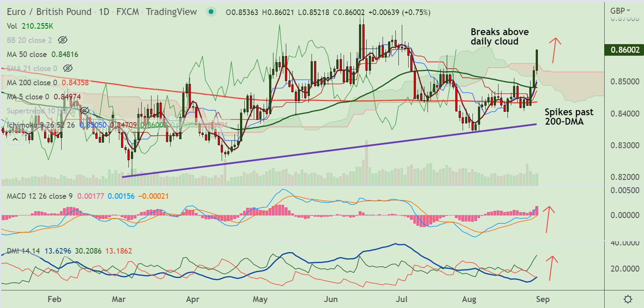Image resolution: width=644 pixels, height=308 pixels.
Task: Click the FXCM source label in the title
Action: [x=127, y=12]
